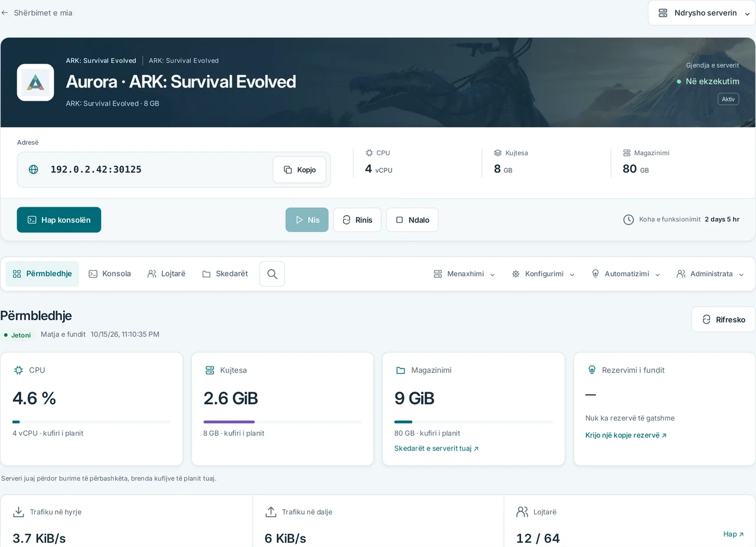Screen dimensions: 756x547
Task: Copy the address with Kopjo button
Action: click(299, 170)
